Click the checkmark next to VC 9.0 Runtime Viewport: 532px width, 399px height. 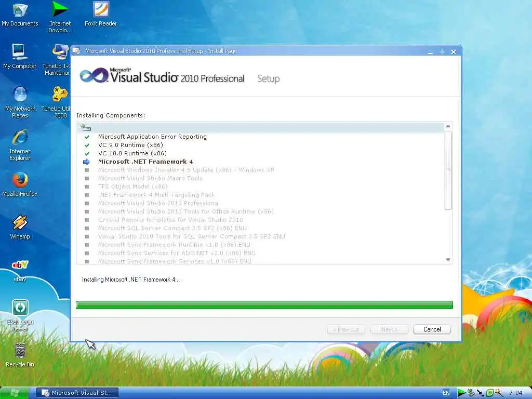[x=87, y=145]
